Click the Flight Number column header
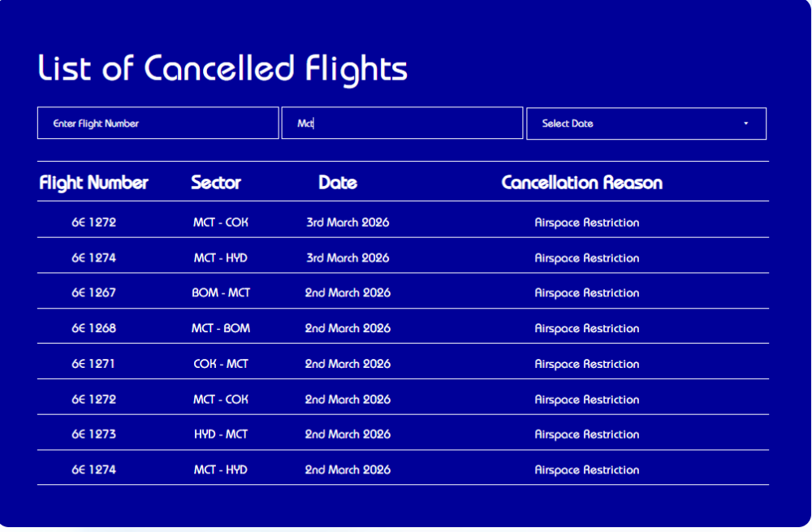 click(x=93, y=183)
